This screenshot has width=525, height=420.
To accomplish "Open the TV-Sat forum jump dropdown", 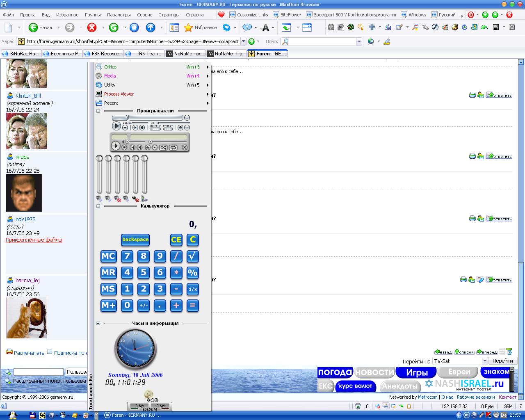I will tap(484, 361).
